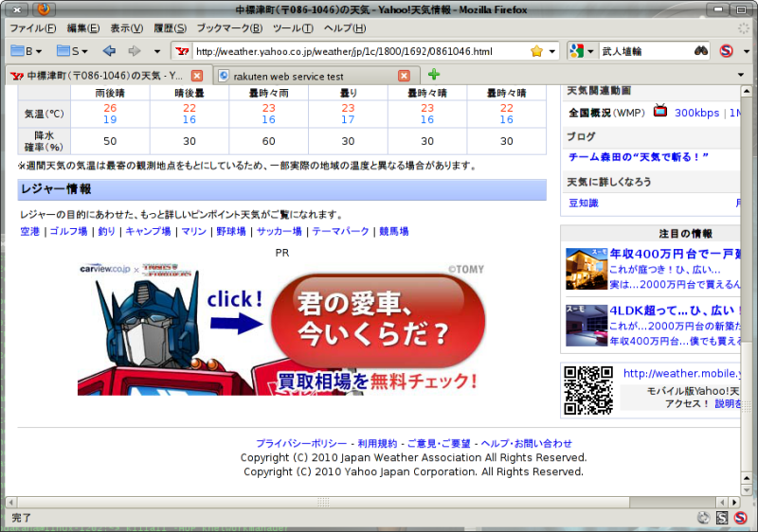This screenshot has height=532, width=758.
Task: Click the Yahoo site icon in address bar
Action: 182,51
